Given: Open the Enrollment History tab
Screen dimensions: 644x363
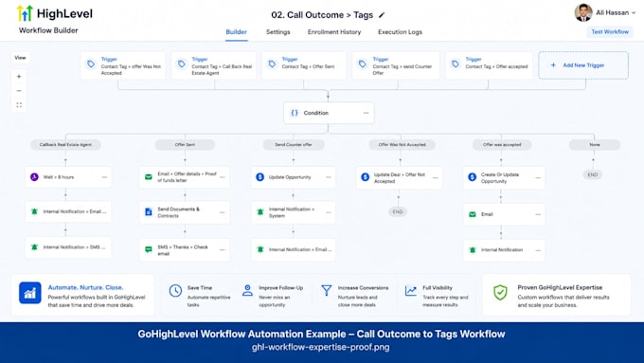Looking at the screenshot, I should point(334,32).
